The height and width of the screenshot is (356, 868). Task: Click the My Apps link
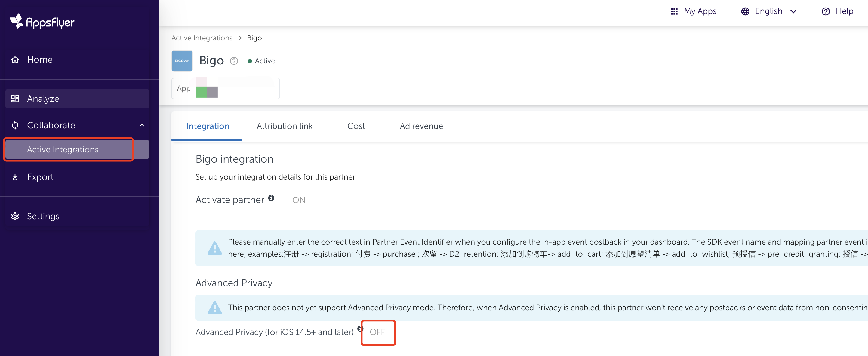click(x=700, y=11)
